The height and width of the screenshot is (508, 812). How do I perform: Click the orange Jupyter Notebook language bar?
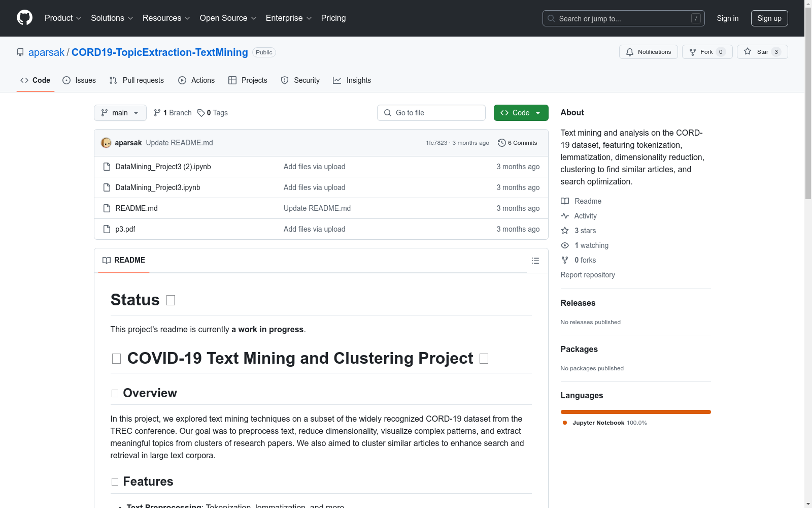[635, 412]
